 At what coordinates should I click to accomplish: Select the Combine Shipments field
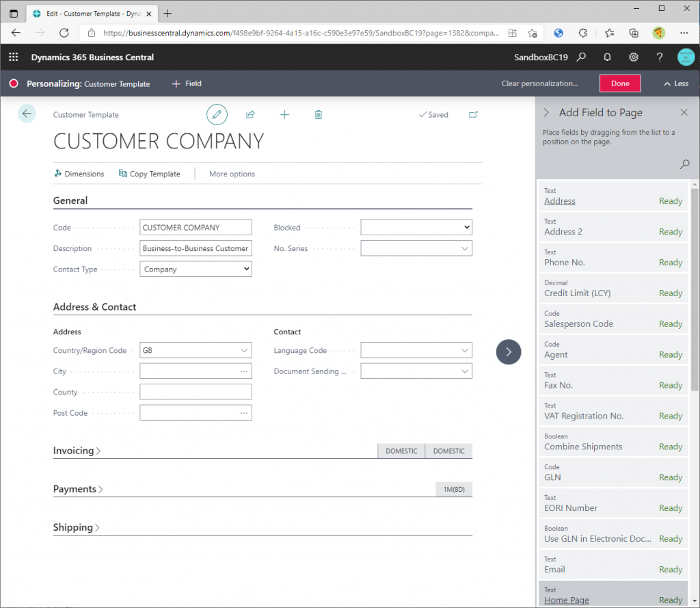click(x=613, y=442)
